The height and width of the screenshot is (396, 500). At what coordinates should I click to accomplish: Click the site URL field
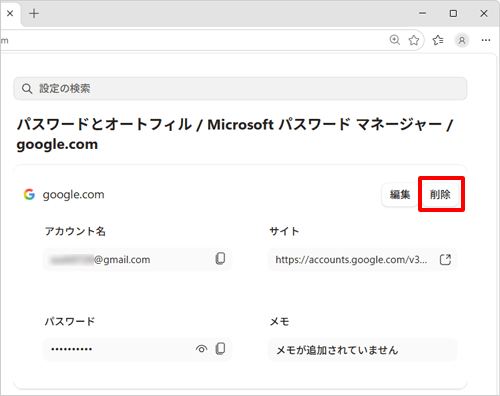click(362, 259)
